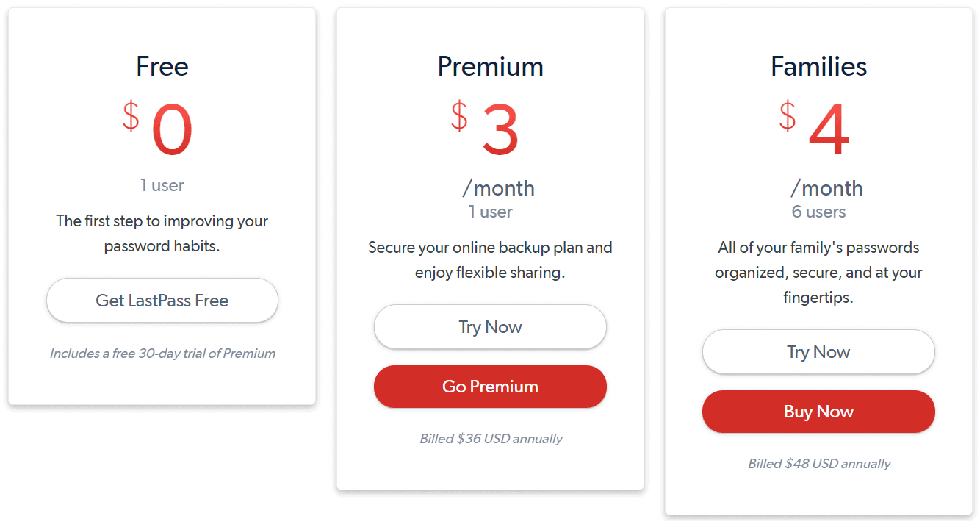This screenshot has width=980, height=527.
Task: Click the $3 price on Premium plan
Action: tap(486, 129)
